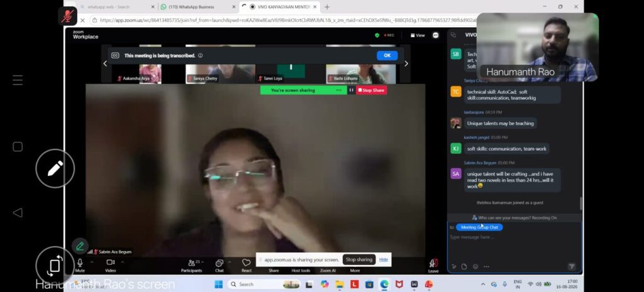Image resolution: width=644 pixels, height=292 pixels.
Task: Open sharing options three dots
Action: [339, 90]
